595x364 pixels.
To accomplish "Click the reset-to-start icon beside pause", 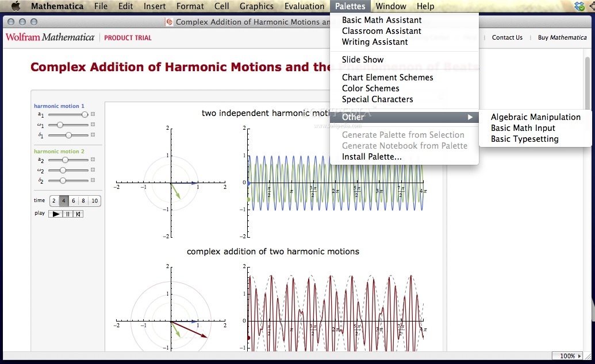I will (x=78, y=213).
